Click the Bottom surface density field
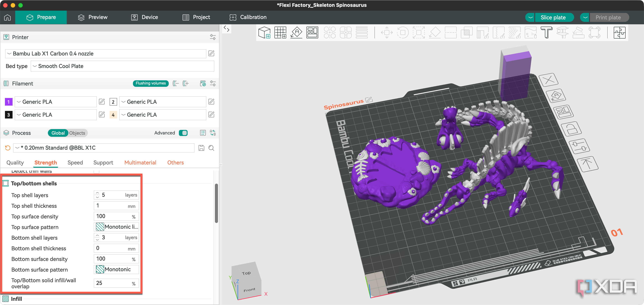This screenshot has width=644, height=305. pyautogui.click(x=117, y=259)
